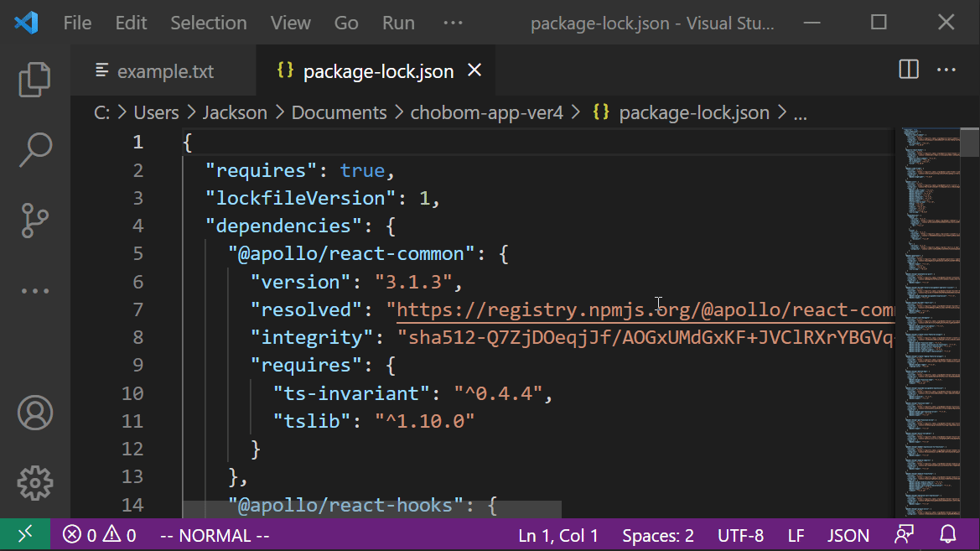Viewport: 980px width, 551px height.
Task: Minimize the Visual Studio Code window
Action: [811, 23]
